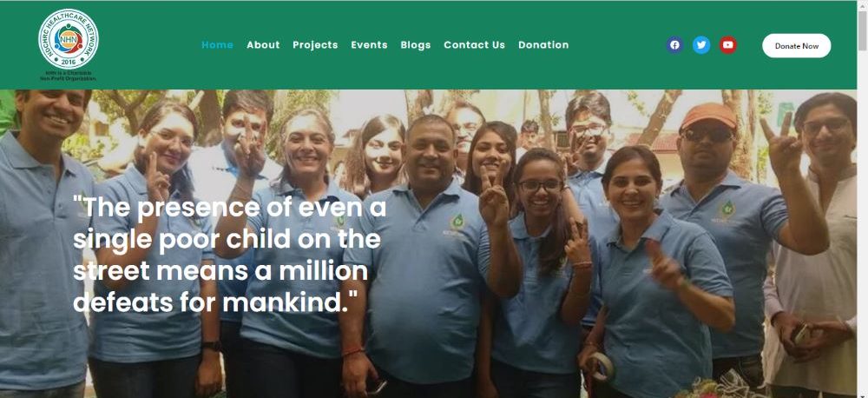Click the scrollbar up arrow
868x398 pixels.
click(863, 5)
